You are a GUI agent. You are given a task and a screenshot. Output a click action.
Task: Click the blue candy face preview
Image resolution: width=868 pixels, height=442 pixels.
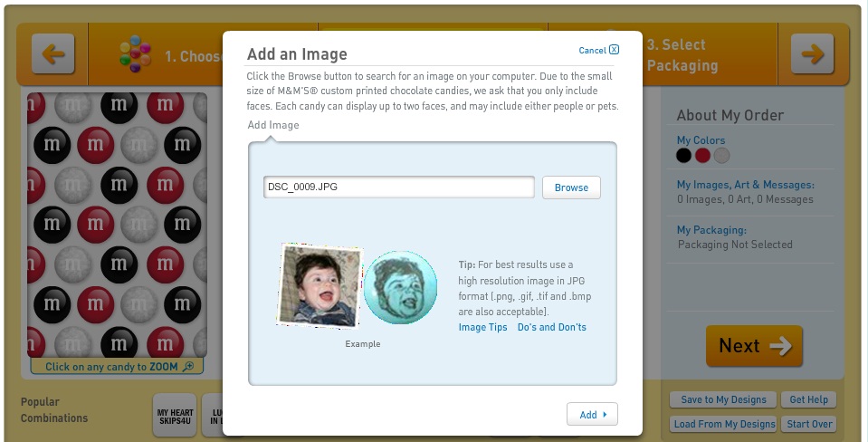click(x=400, y=287)
